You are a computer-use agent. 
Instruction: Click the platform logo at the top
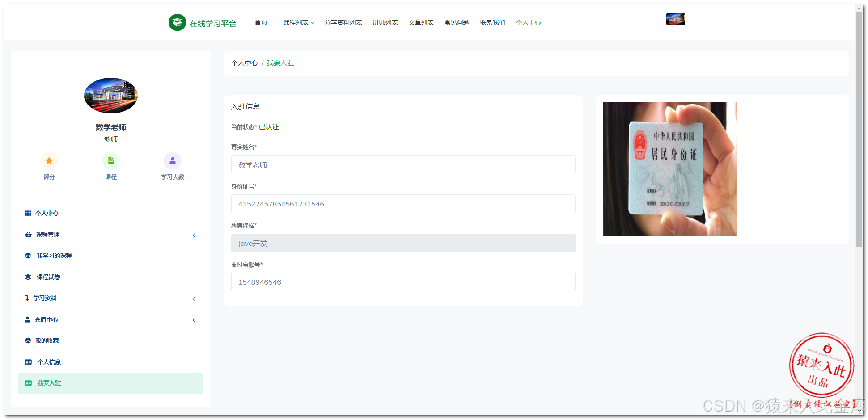tap(178, 22)
